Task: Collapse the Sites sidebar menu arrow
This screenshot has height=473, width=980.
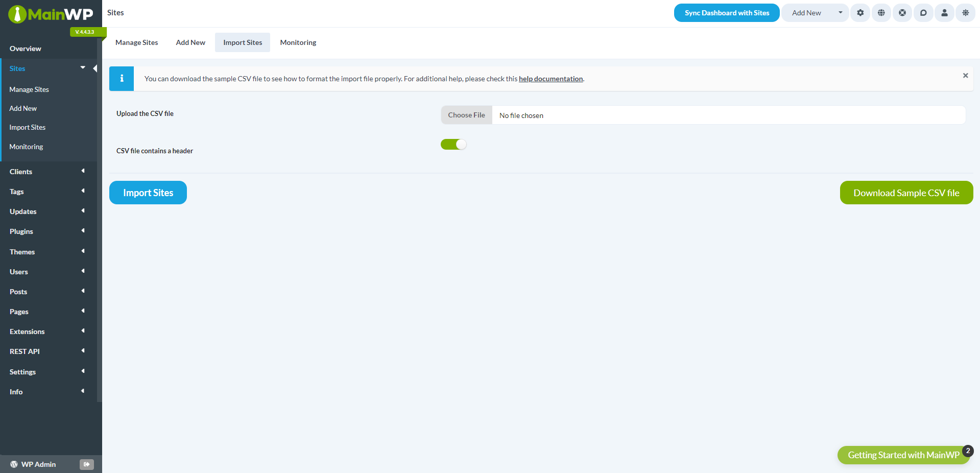Action: point(83,68)
